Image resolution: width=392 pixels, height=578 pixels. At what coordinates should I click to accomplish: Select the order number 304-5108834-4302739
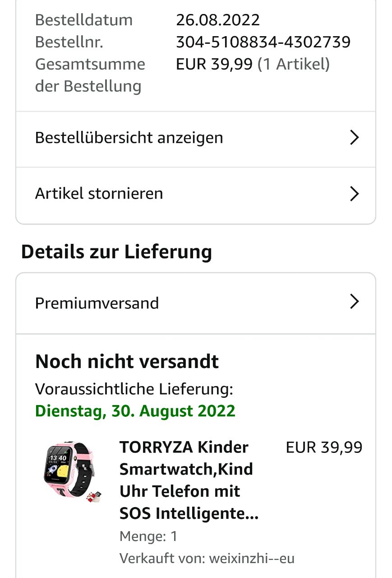pyautogui.click(x=263, y=42)
